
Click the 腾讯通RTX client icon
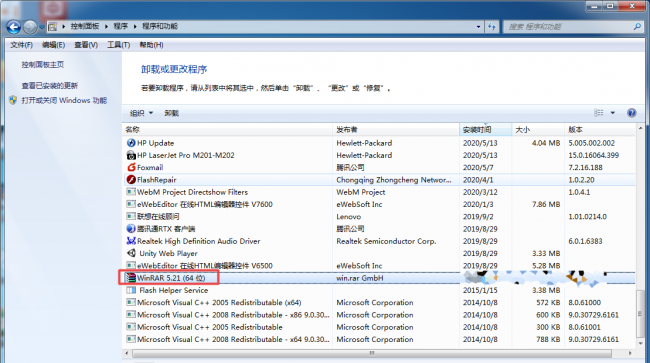131,229
